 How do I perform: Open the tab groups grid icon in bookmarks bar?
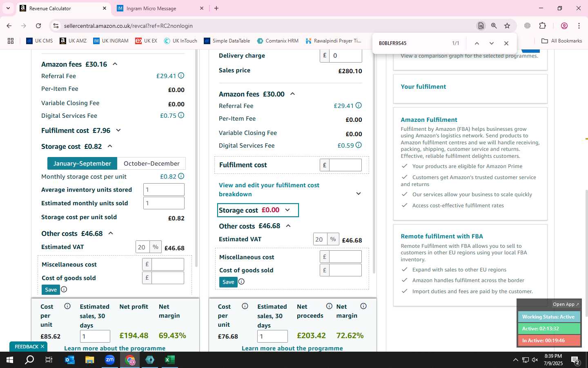11,41
